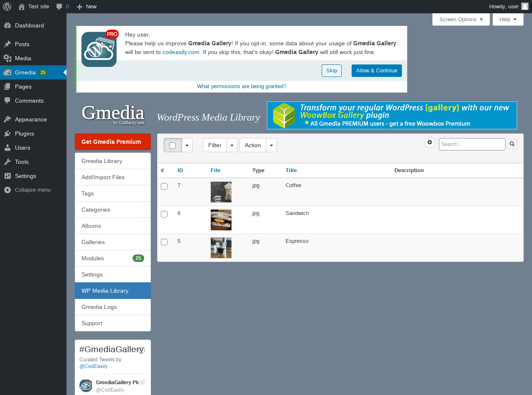The height and width of the screenshot is (395, 532).
Task: Sort table by Title column
Action: pos(291,170)
